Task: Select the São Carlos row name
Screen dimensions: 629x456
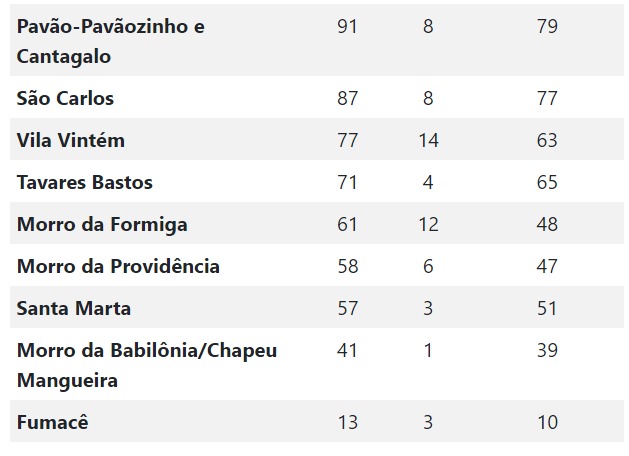Action: pos(65,98)
